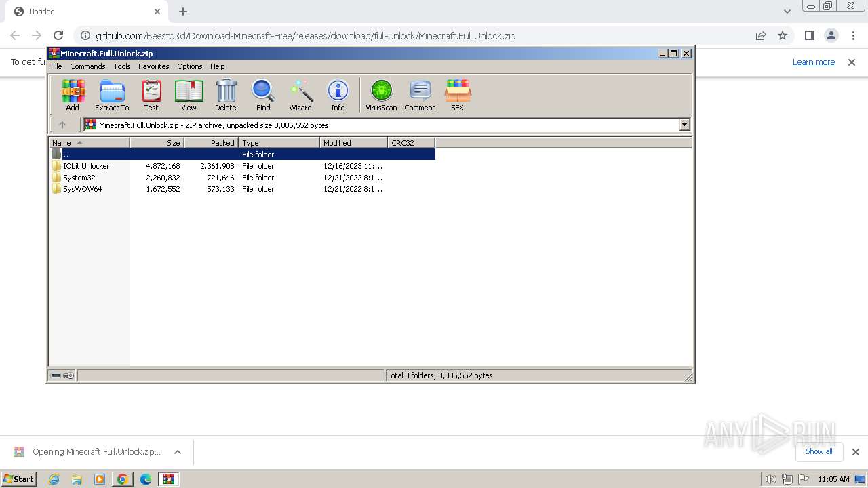Run the Test archive tool
868x488 pixels.
coord(151,96)
